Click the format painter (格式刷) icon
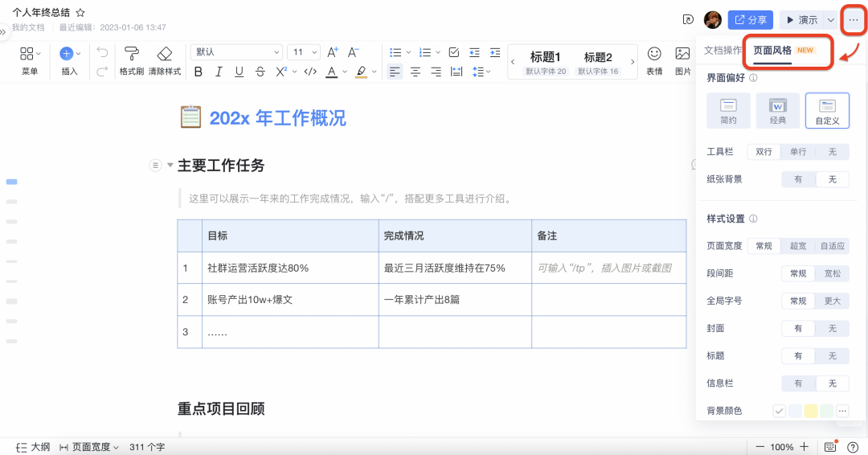868x455 pixels. (131, 55)
